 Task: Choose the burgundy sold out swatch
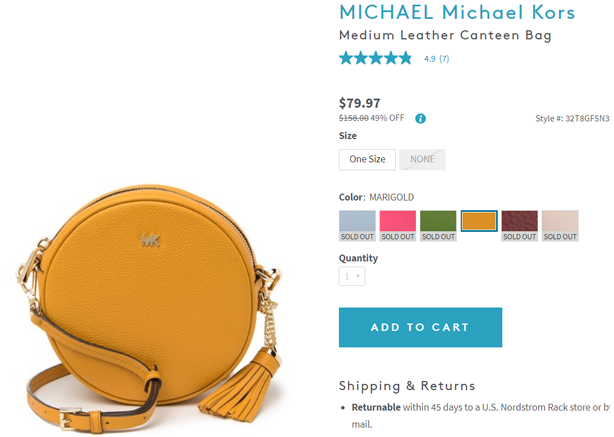click(x=519, y=226)
